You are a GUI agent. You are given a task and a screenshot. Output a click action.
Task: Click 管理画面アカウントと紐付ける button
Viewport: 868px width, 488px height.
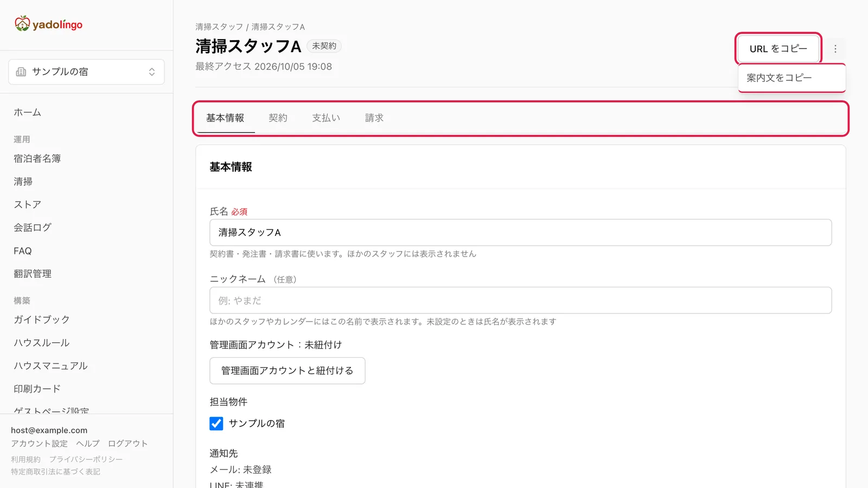288,371
